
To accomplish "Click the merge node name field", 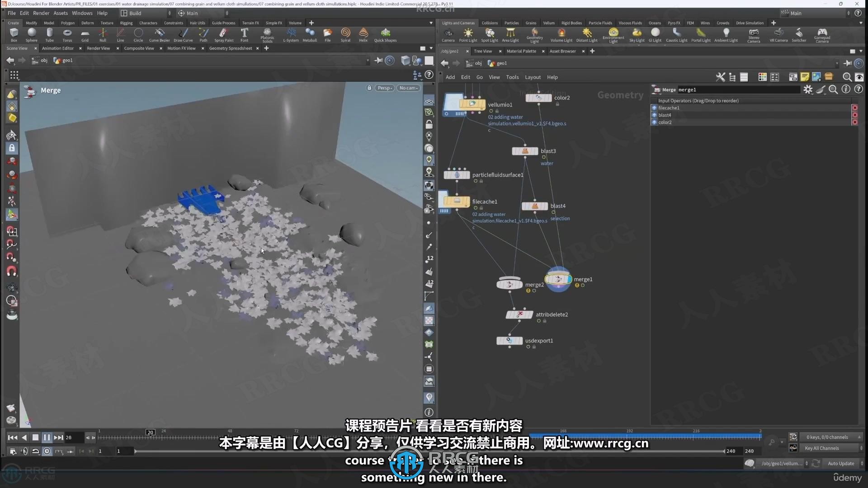I will coord(738,89).
